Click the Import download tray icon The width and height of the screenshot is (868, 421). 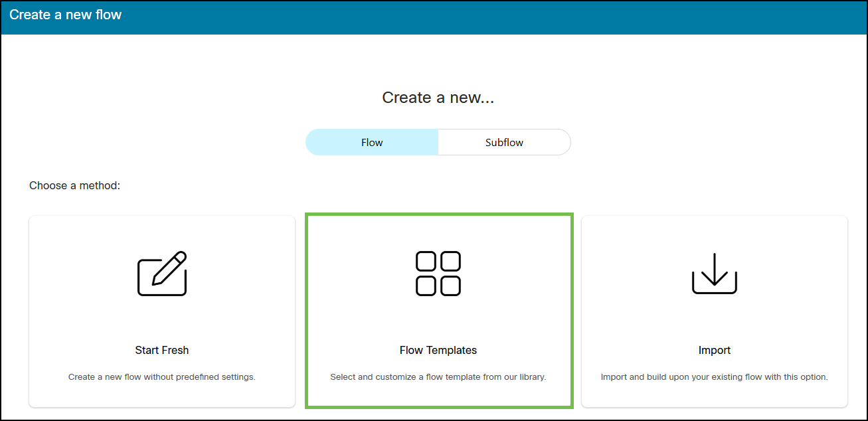715,274
